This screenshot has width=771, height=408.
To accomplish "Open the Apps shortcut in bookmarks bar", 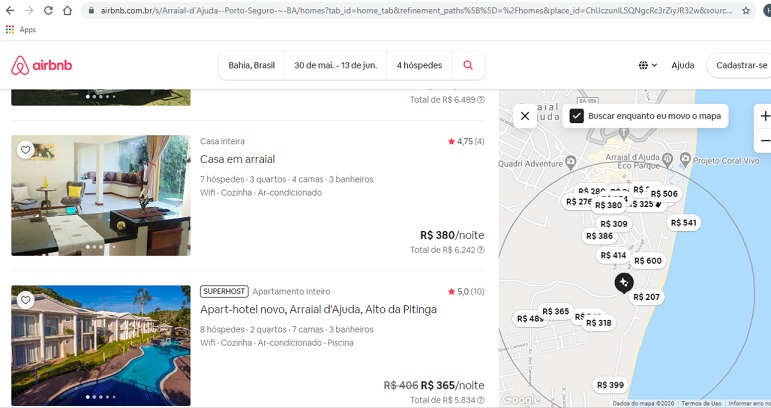I will point(21,29).
